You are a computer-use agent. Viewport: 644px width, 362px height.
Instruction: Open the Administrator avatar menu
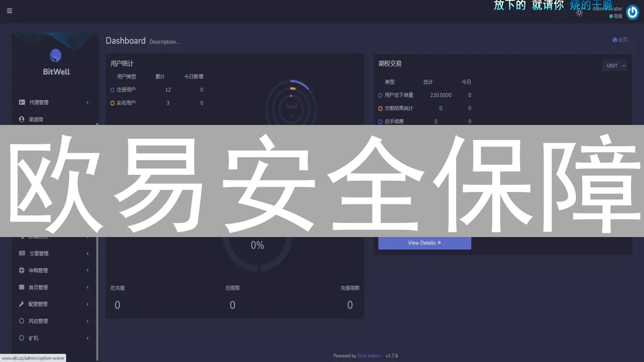pos(632,13)
